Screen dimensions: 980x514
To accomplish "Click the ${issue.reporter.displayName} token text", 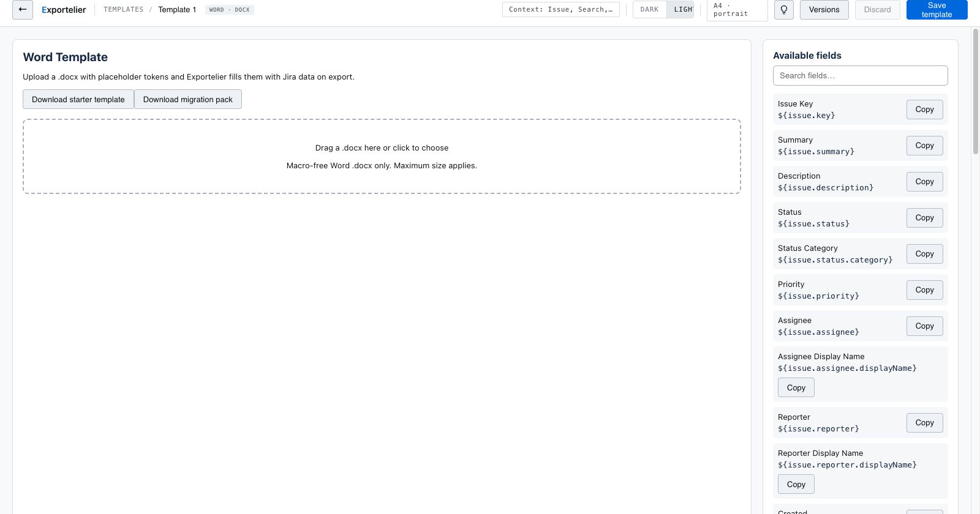I will (847, 465).
